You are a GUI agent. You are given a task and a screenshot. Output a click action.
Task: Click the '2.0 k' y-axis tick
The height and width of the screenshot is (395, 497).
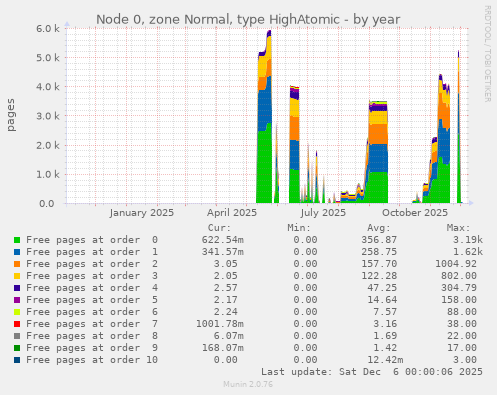[48, 145]
